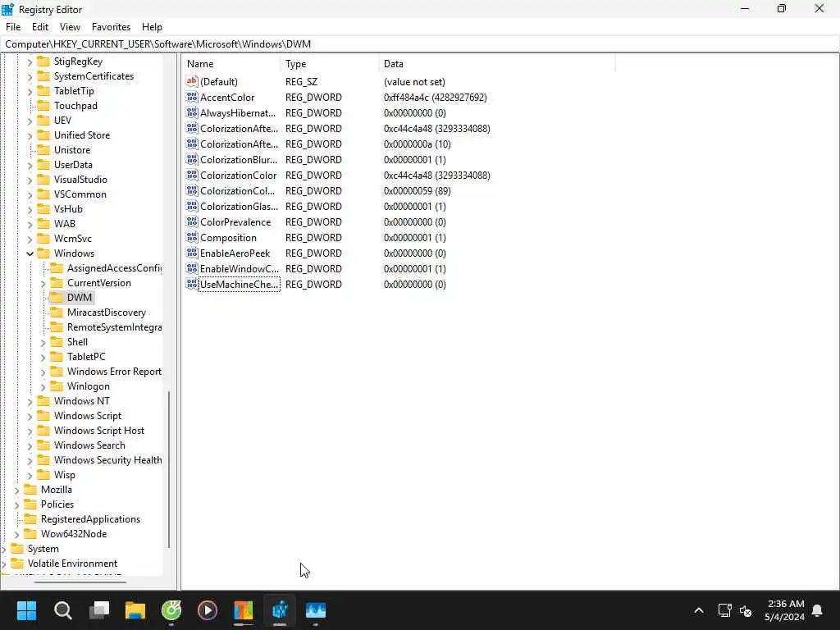Expand the Policies key

(x=16, y=504)
